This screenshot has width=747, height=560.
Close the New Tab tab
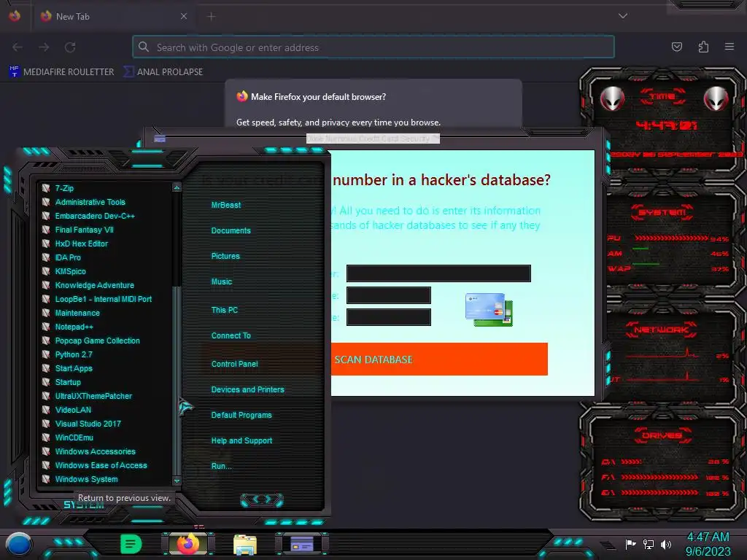pyautogui.click(x=183, y=16)
